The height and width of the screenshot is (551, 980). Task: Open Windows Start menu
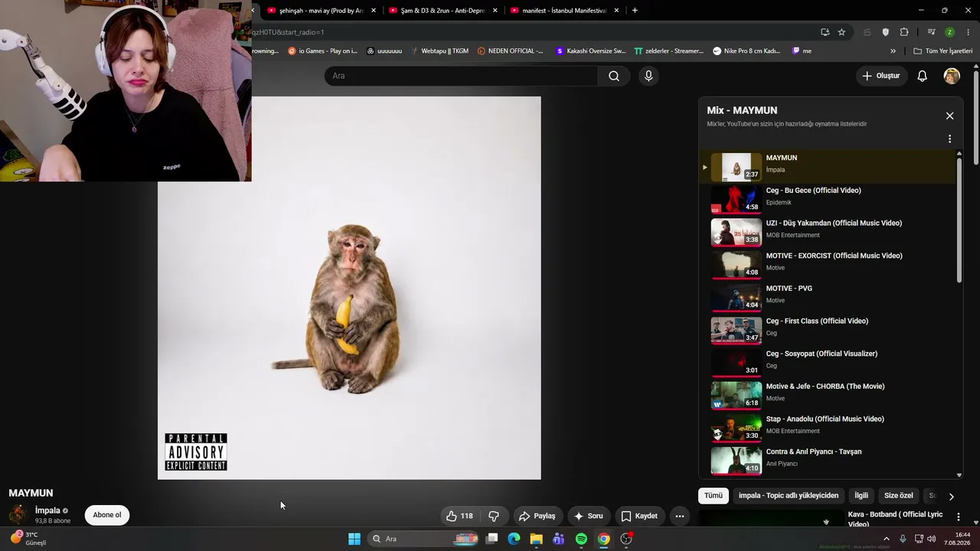pos(354,539)
